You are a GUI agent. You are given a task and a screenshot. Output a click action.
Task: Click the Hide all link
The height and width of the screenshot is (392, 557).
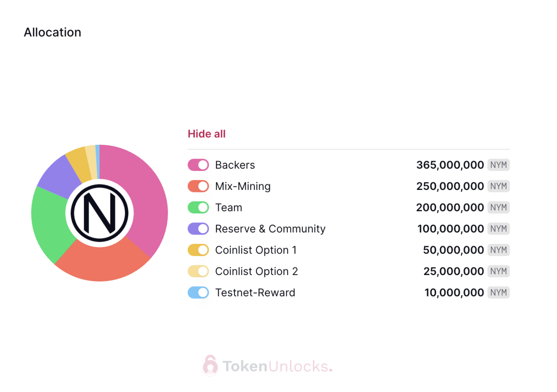206,134
